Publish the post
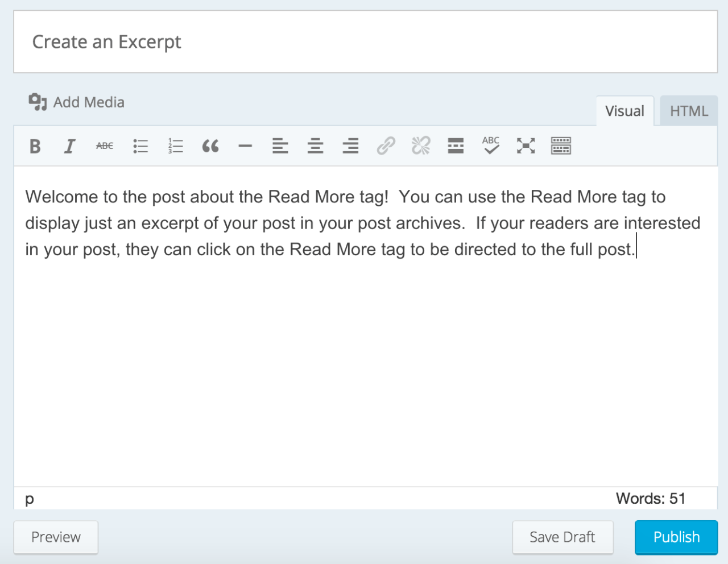The image size is (728, 564). pos(676,537)
